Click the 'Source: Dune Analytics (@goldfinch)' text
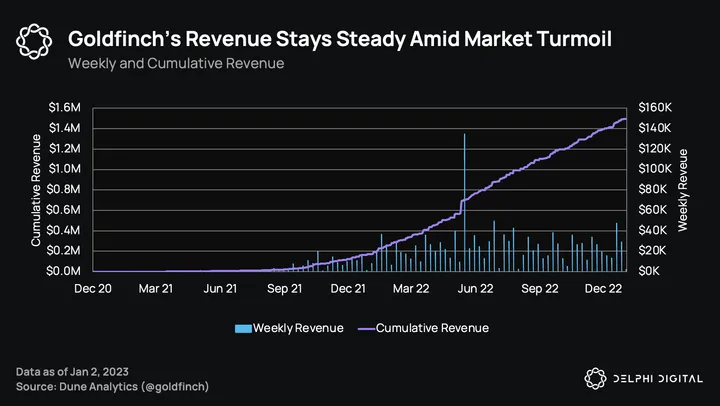This screenshot has width=720, height=406. pyautogui.click(x=113, y=386)
